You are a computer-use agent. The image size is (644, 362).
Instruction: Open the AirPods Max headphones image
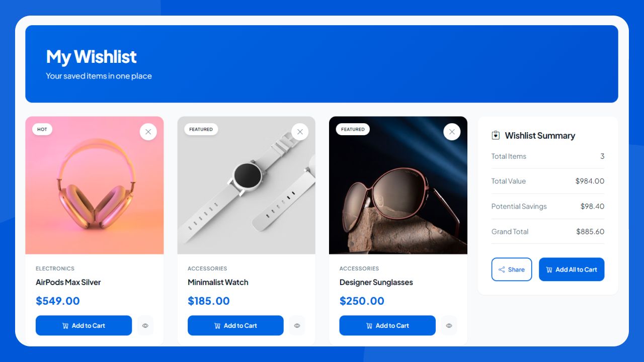[95, 186]
